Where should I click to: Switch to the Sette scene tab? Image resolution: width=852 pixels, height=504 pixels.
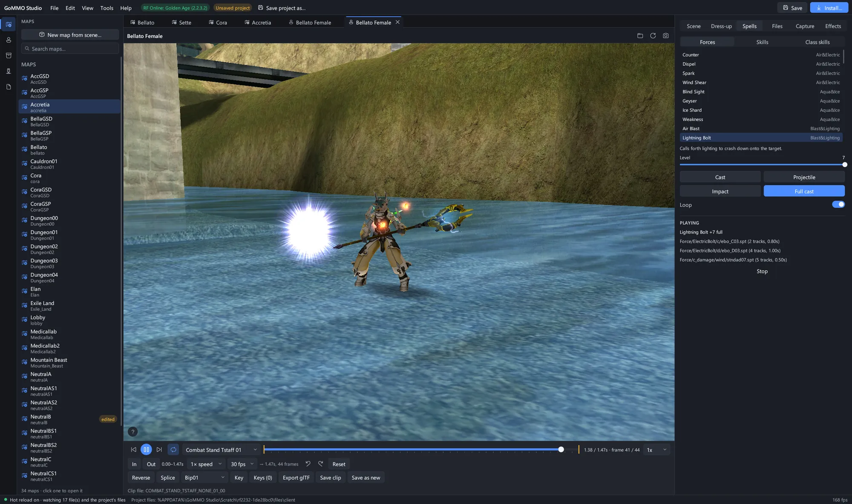point(181,22)
